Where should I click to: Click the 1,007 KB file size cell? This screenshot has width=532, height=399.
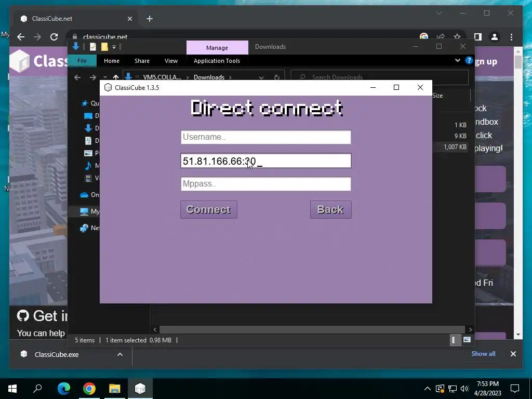[x=455, y=147]
